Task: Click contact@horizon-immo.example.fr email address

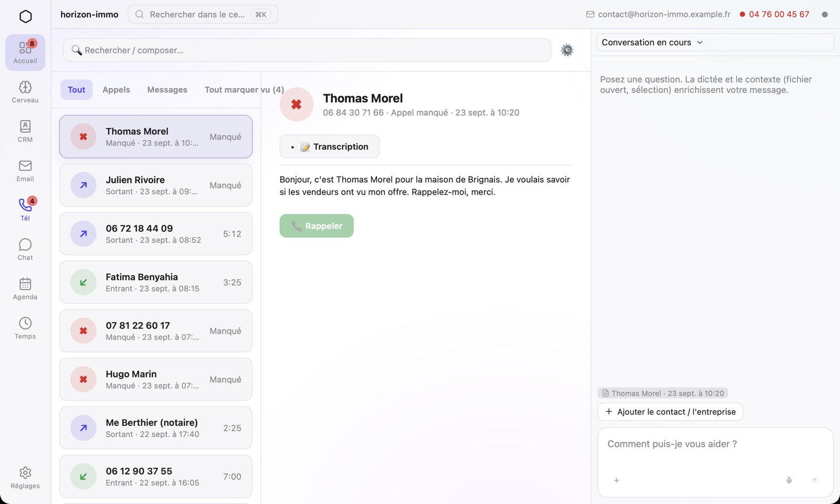Action: (658, 15)
